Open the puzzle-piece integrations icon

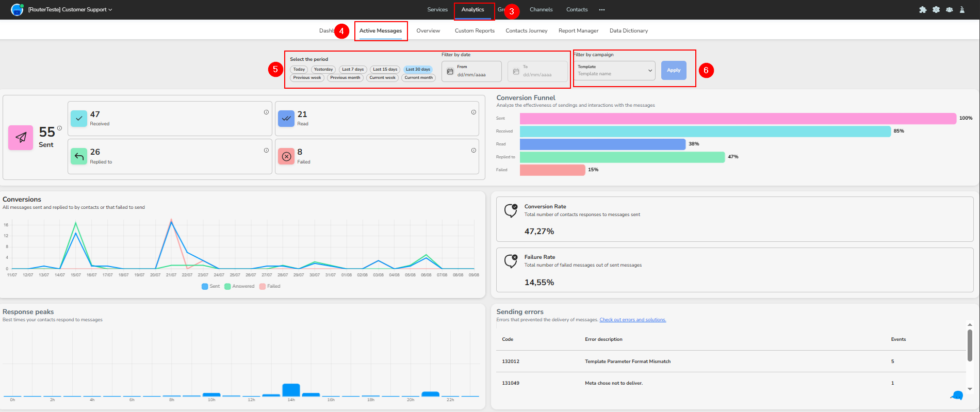click(x=923, y=10)
